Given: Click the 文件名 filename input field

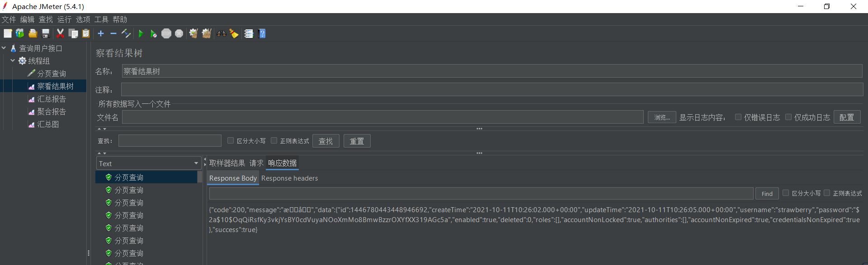Looking at the screenshot, I should coord(382,117).
